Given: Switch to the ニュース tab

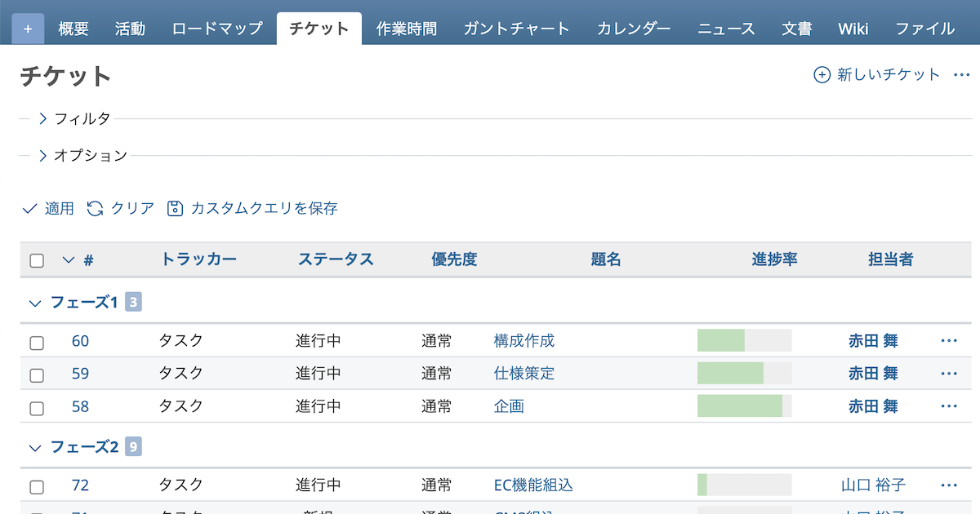Looking at the screenshot, I should [726, 29].
